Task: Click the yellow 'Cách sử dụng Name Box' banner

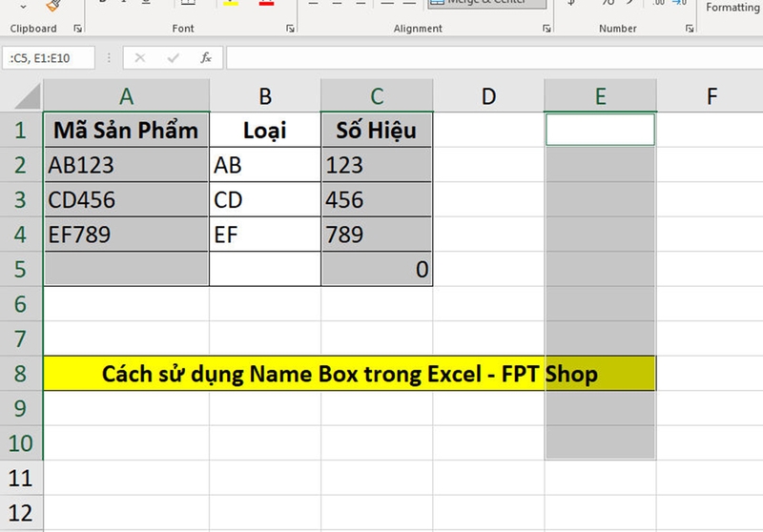Action: click(350, 374)
